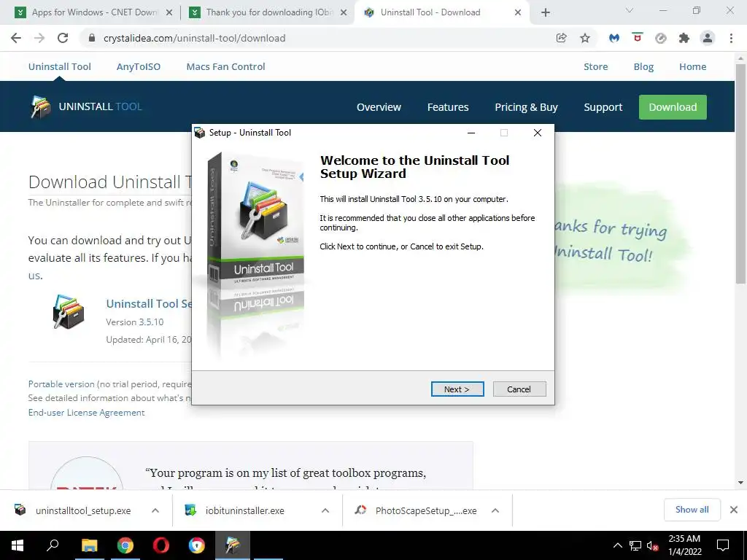Open Windows taskbar search
747x560 pixels.
click(53, 545)
